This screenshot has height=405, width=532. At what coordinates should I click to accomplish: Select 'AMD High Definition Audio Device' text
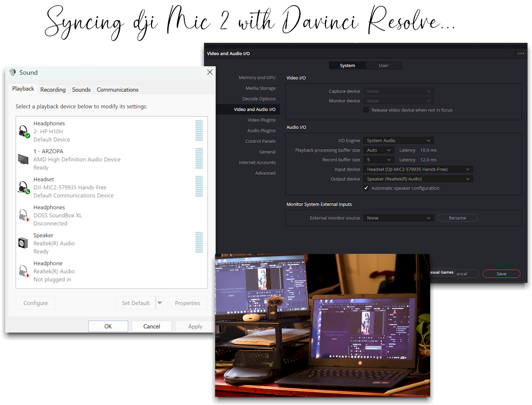point(77,160)
